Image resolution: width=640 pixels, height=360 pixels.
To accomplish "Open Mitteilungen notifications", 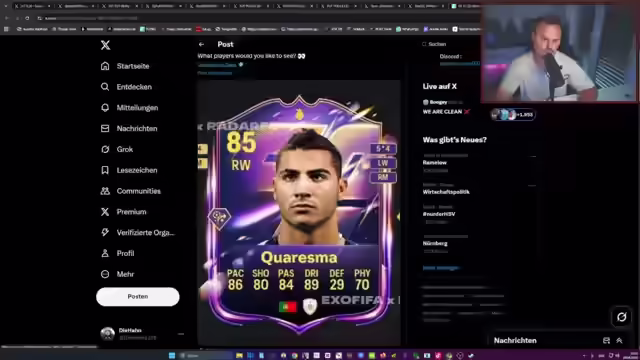I will pos(129,108).
